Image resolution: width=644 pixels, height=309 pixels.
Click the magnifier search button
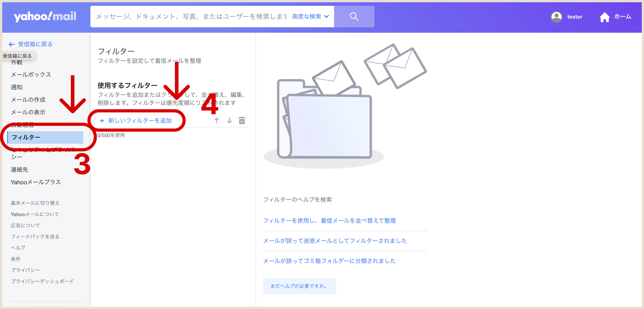(354, 16)
